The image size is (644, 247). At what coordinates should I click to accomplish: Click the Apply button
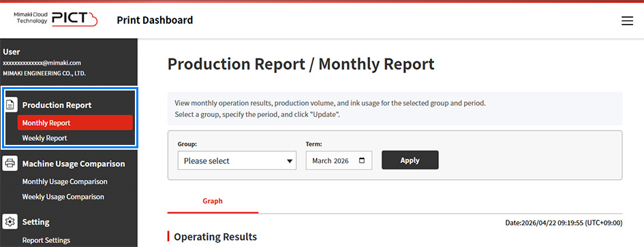tap(410, 160)
